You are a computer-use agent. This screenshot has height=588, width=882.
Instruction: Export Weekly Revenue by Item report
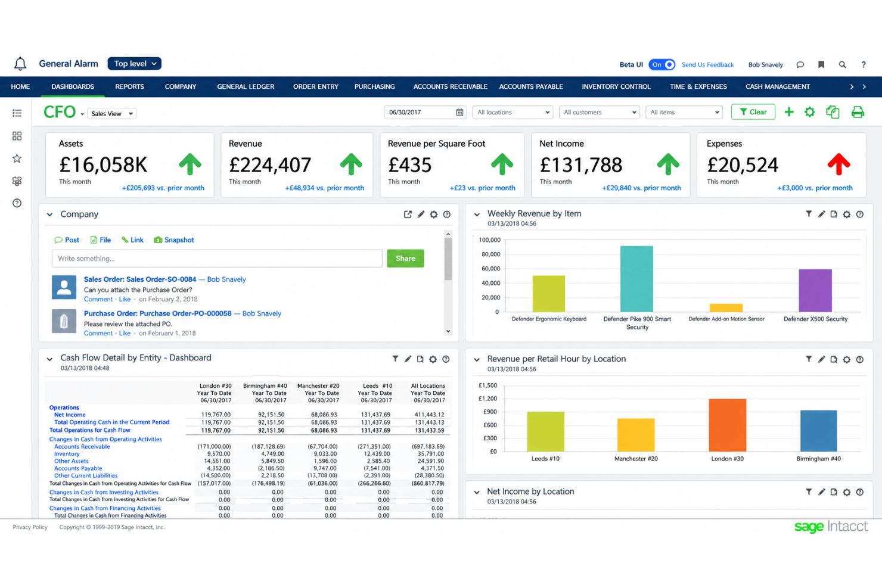834,214
